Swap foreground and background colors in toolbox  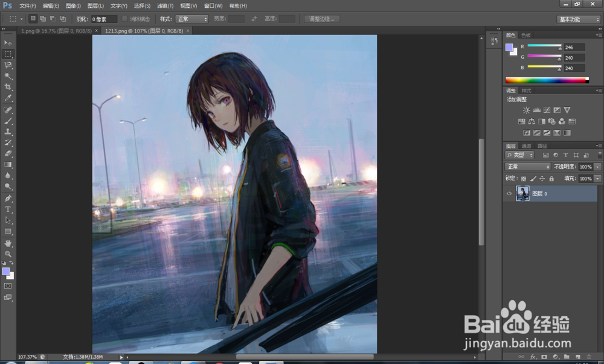point(11,263)
